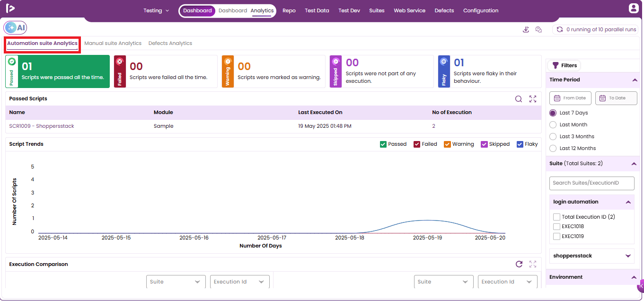
Task: Select the Failed scripts summary card
Action: [165, 71]
